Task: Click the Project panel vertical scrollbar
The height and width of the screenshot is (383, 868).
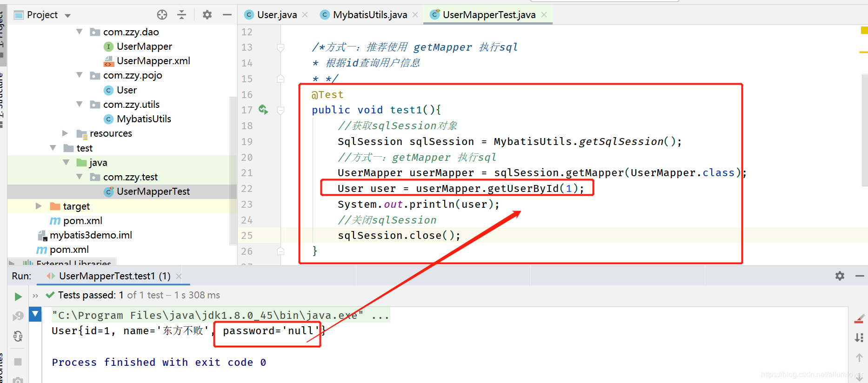Action: [x=234, y=171]
